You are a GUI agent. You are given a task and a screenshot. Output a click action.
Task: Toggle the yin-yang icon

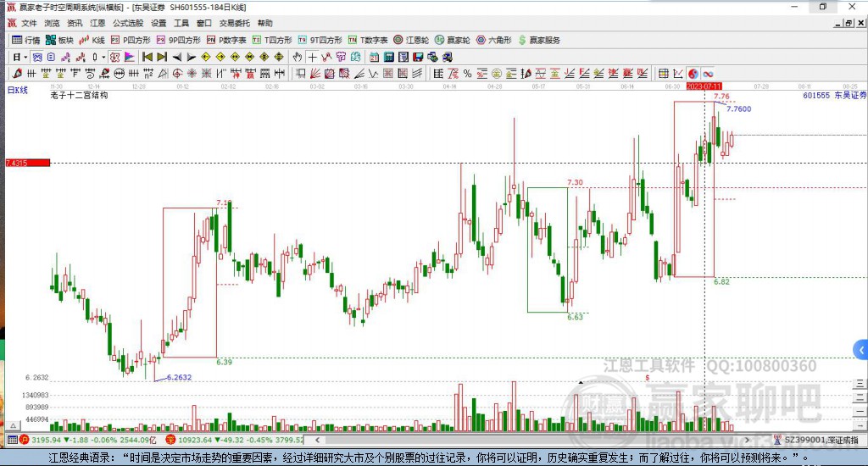[693, 74]
